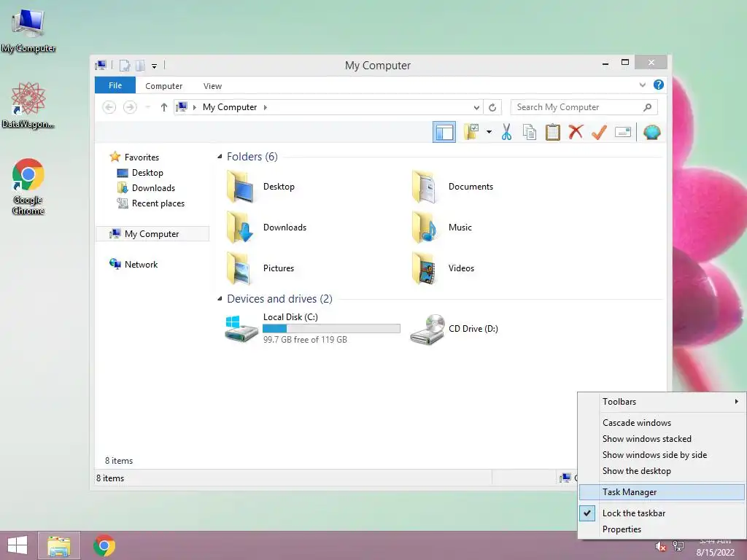Image resolution: width=747 pixels, height=560 pixels.
Task: Open the File tab
Action: point(115,85)
